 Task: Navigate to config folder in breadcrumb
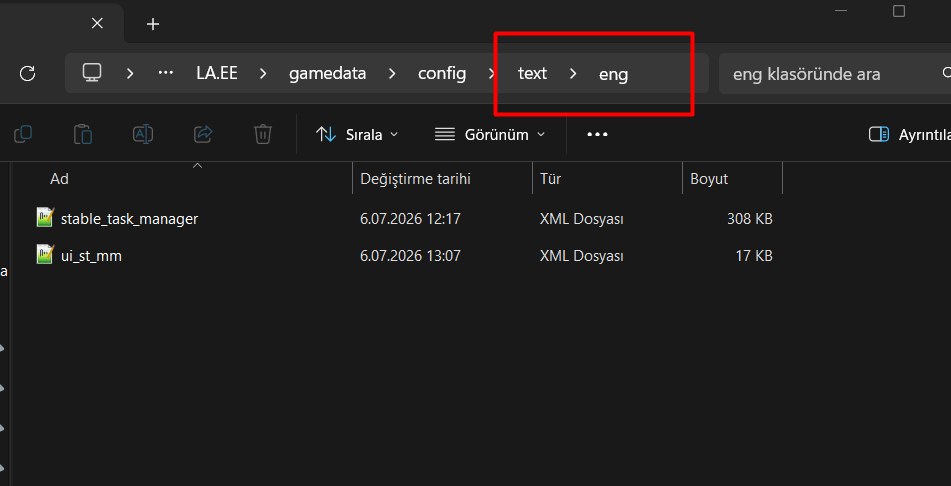click(x=442, y=73)
